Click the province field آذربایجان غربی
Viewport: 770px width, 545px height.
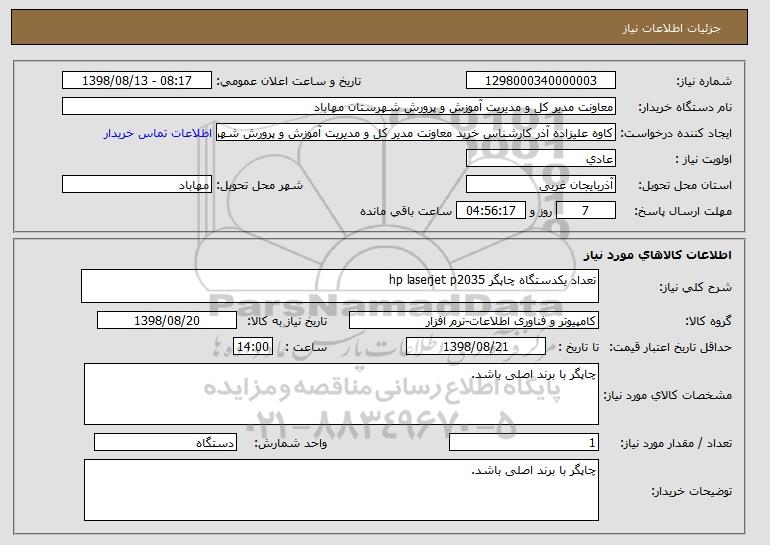pos(541,185)
